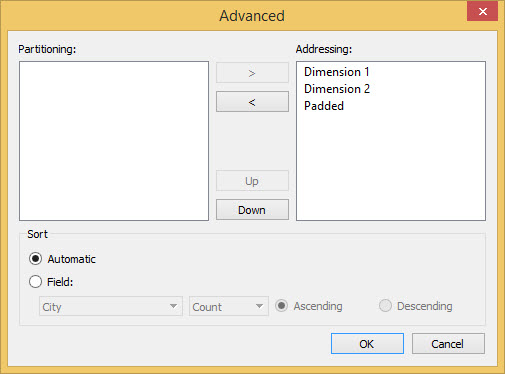Select Dimension 1 in the Addressing list
The height and width of the screenshot is (374, 505).
(336, 72)
